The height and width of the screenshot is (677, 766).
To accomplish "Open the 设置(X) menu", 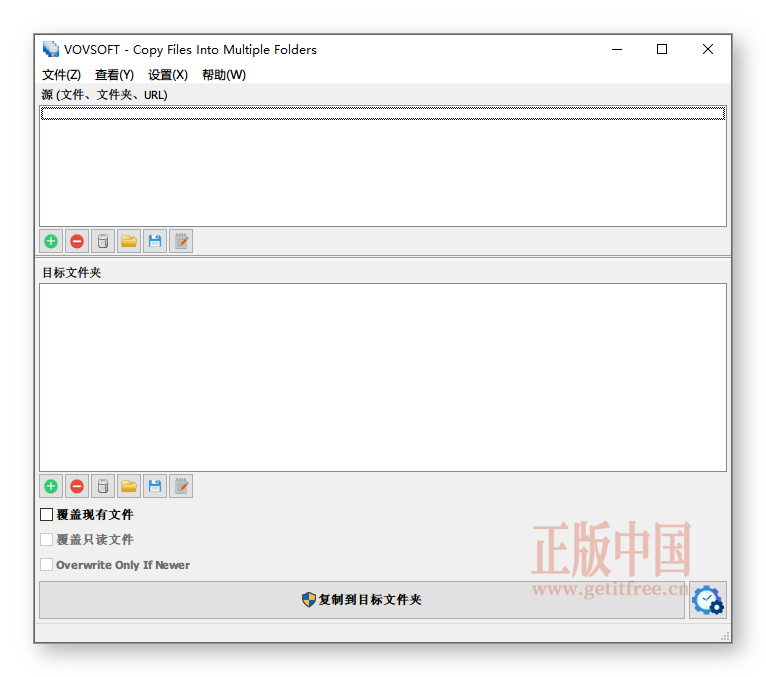I will pos(168,75).
